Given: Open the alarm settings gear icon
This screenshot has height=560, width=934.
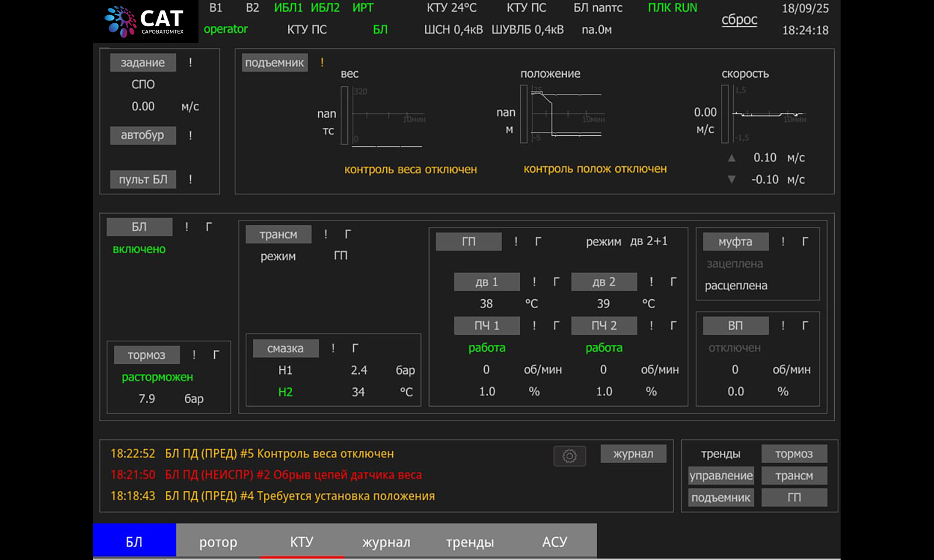Looking at the screenshot, I should 569,456.
